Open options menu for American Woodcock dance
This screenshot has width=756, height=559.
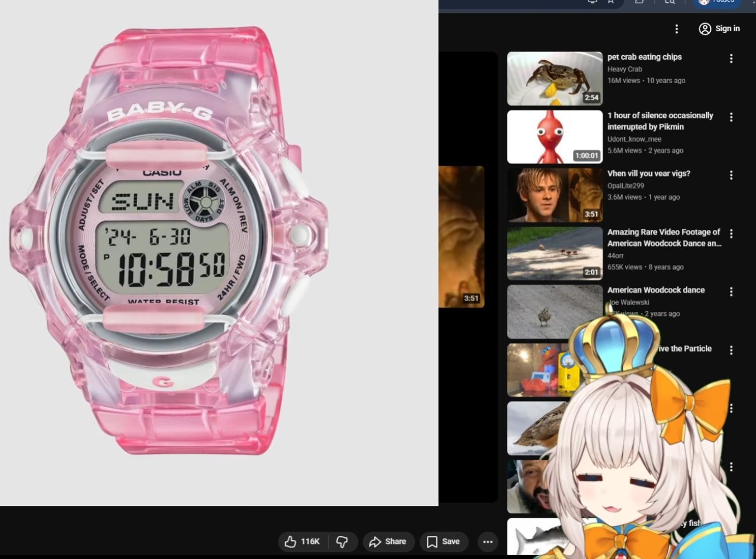731,292
